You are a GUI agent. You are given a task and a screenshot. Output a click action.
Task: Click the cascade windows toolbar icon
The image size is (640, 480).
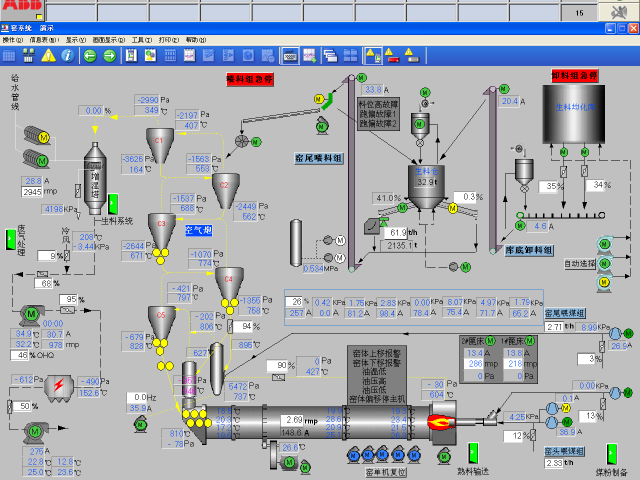pos(331,56)
